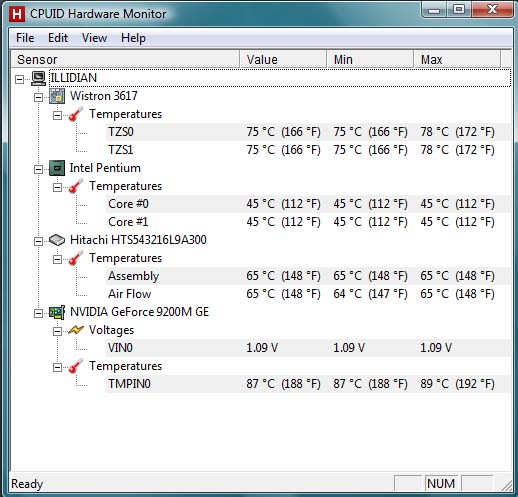Click the Min column header
Image resolution: width=518 pixels, height=497 pixels.
click(x=370, y=60)
